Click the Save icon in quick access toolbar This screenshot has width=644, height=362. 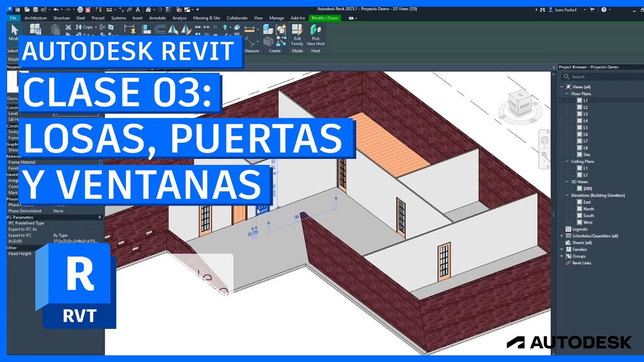(36, 10)
